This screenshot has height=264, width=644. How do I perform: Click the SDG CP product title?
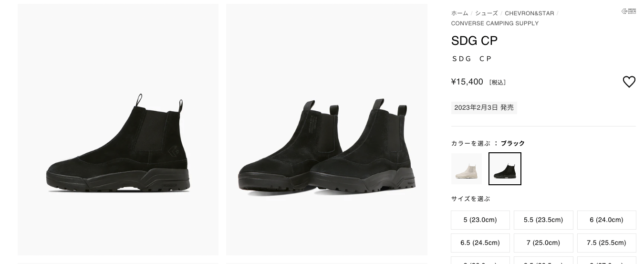point(474,41)
